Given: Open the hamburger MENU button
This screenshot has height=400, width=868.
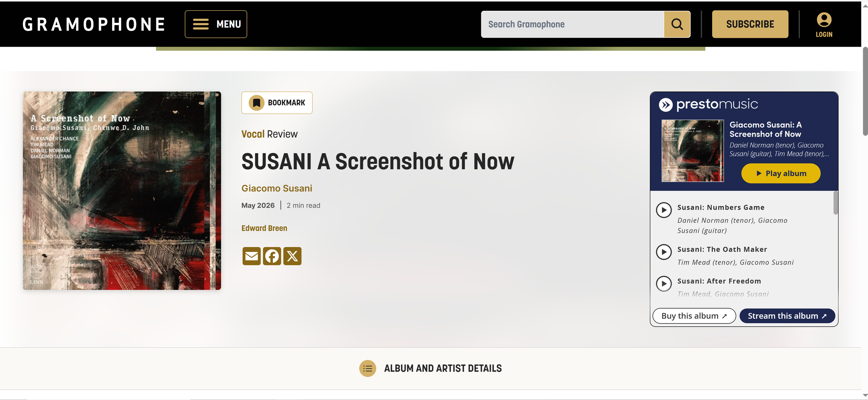Looking at the screenshot, I should click(x=216, y=24).
